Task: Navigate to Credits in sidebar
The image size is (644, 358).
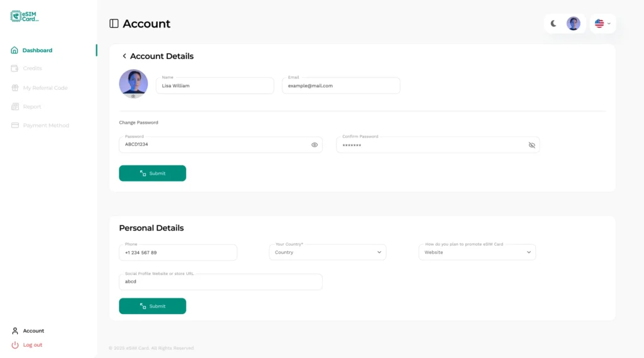Action: [x=32, y=68]
